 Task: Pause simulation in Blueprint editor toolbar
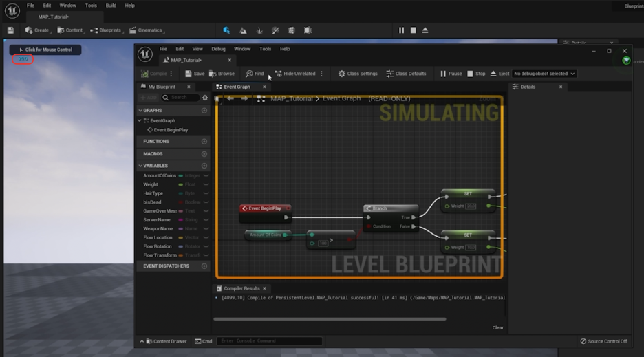(x=451, y=74)
